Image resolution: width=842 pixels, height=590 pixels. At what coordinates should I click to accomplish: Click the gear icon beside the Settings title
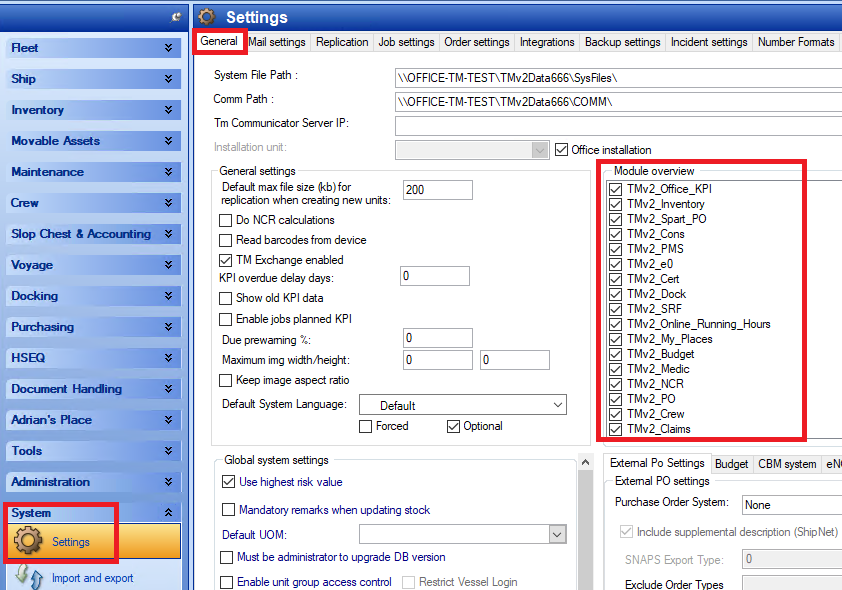point(207,17)
